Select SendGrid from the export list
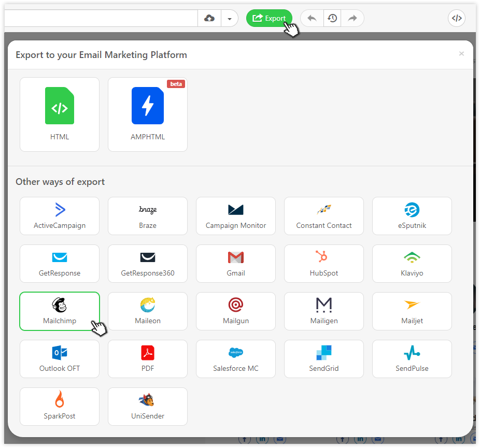The image size is (480, 448). [324, 359]
